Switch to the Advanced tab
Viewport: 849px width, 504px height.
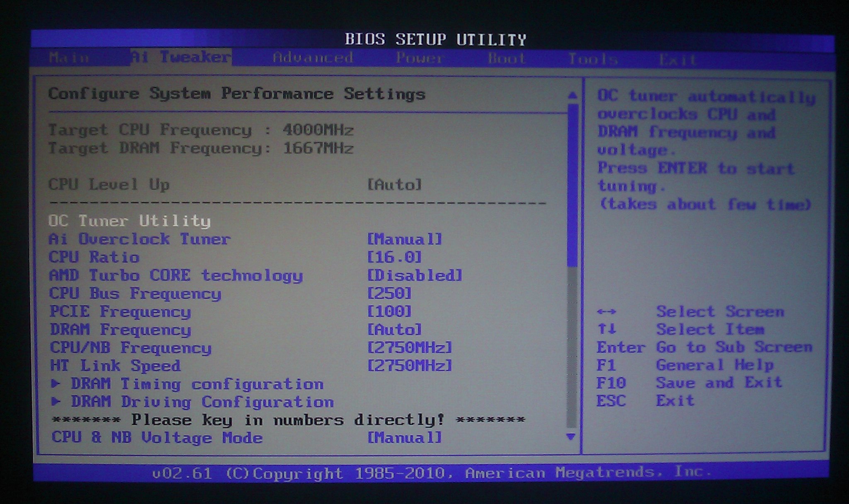click(313, 58)
